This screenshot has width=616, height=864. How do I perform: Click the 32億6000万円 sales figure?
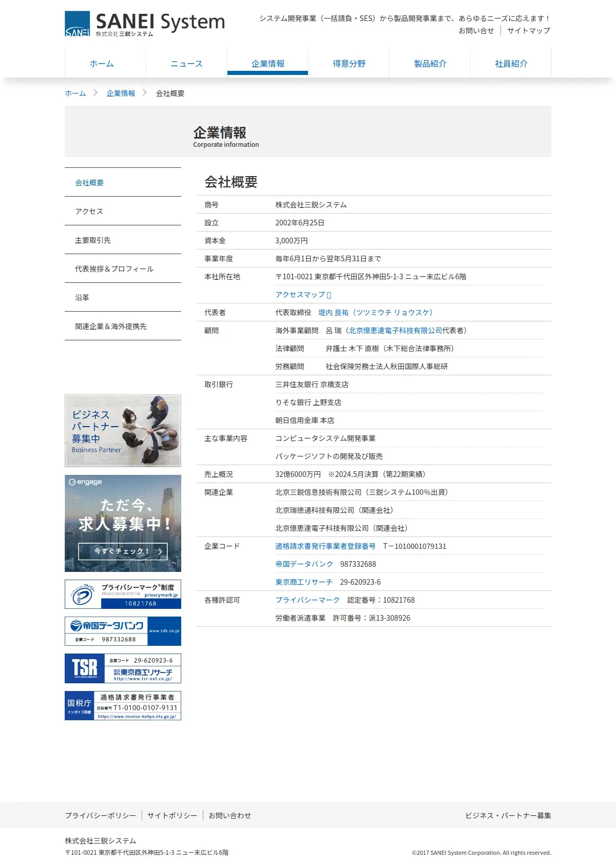[x=298, y=474]
